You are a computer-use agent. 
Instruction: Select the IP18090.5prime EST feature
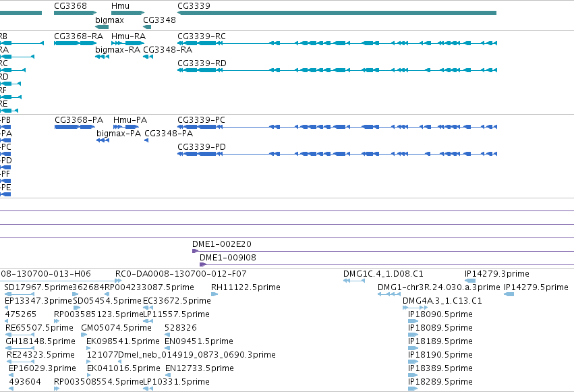click(413, 321)
